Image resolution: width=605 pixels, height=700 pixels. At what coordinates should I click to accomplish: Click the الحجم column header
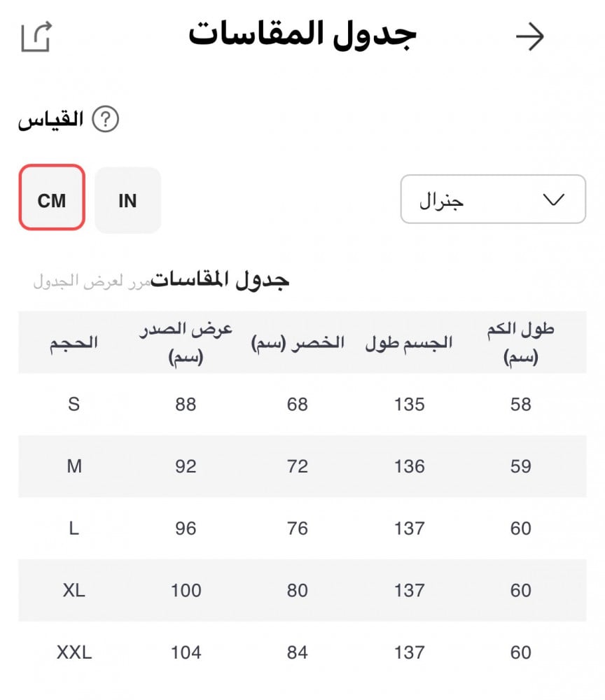(74, 342)
